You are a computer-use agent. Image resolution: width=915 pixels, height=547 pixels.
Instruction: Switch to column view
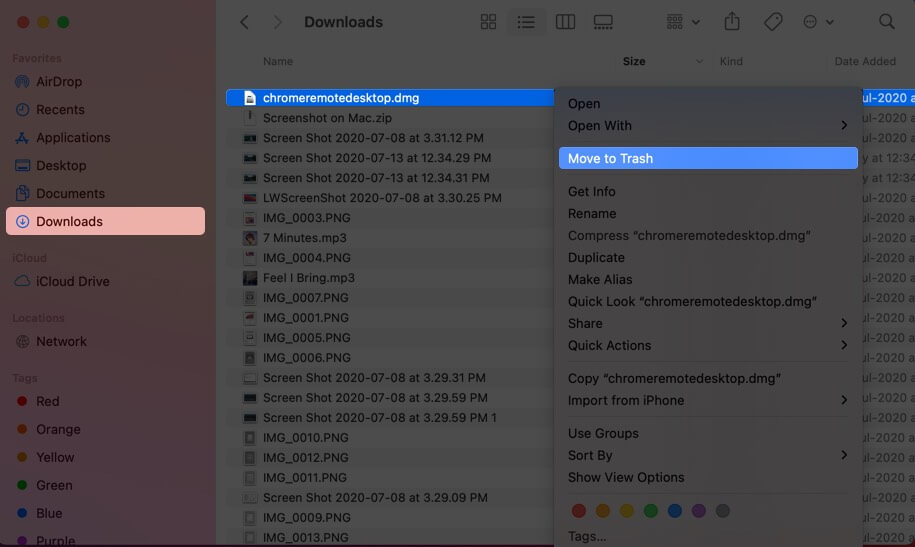(x=565, y=22)
